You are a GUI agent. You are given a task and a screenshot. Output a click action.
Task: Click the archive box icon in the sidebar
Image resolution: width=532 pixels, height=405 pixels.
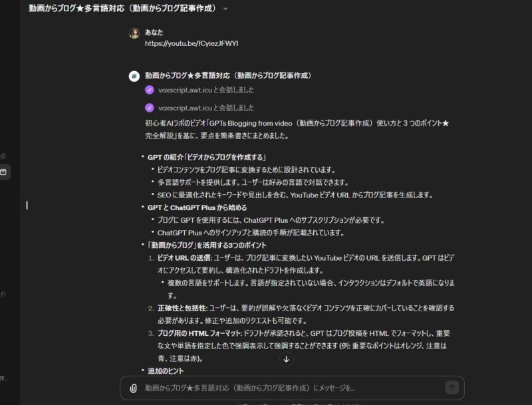(3, 172)
